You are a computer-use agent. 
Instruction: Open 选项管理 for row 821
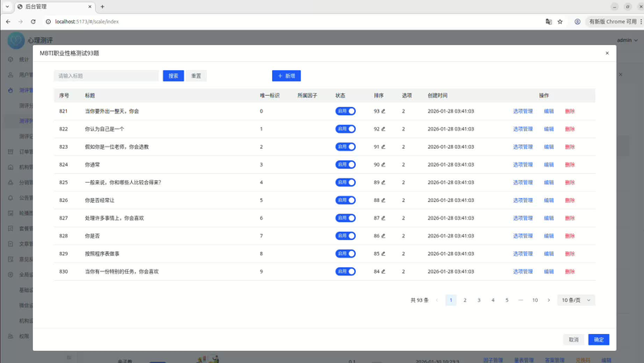[522, 111]
